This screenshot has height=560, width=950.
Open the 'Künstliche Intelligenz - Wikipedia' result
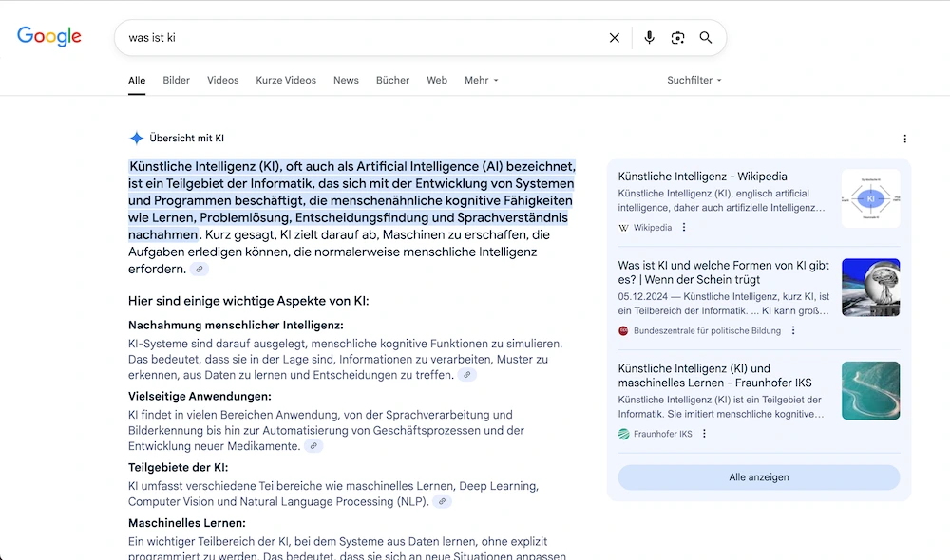pos(702,177)
